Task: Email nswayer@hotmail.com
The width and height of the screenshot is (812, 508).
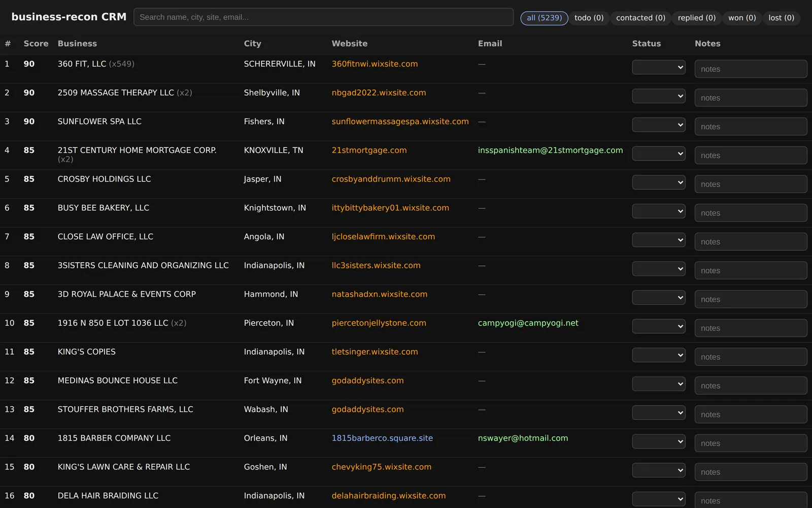Action: (523, 438)
